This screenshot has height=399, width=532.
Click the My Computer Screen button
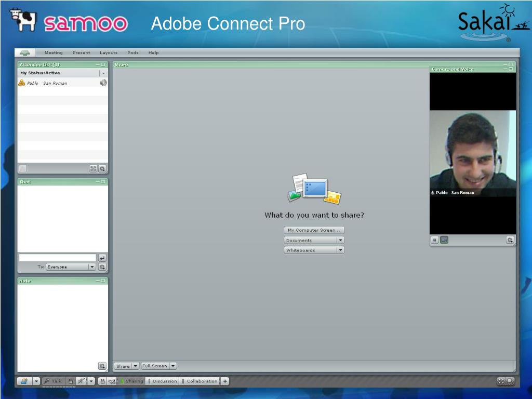(x=314, y=230)
